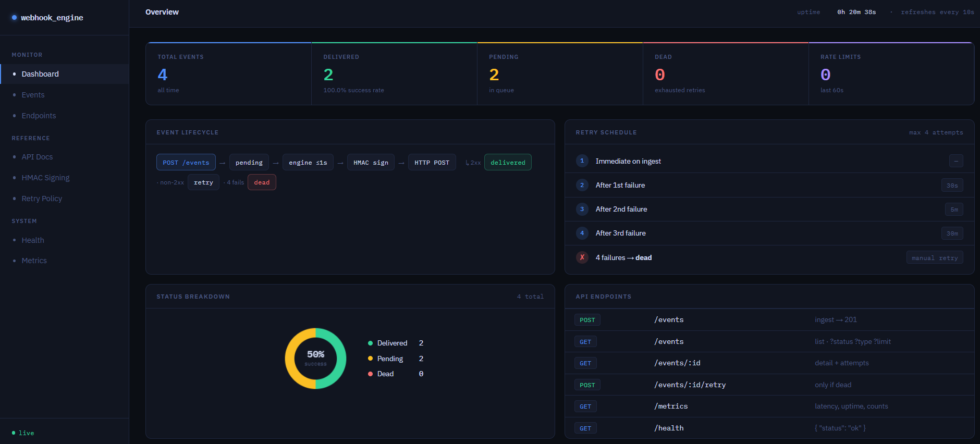Click the engine ≤1s lifecycle chip
Viewport: 980px width, 444px height.
tap(308, 162)
